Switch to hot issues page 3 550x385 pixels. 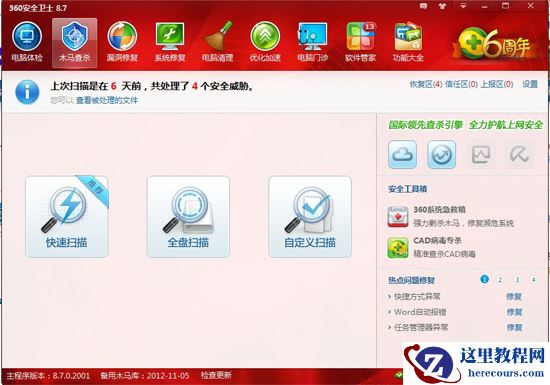click(x=517, y=279)
